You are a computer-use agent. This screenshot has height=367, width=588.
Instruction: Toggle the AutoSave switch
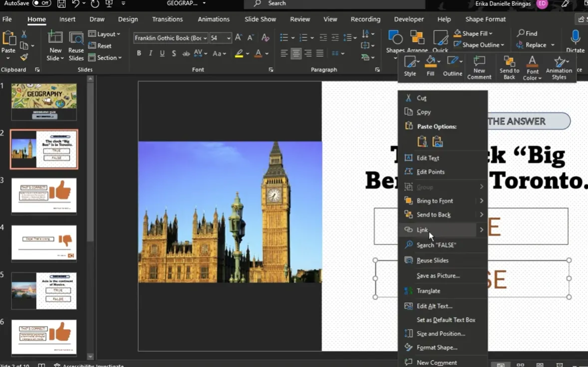(41, 3)
